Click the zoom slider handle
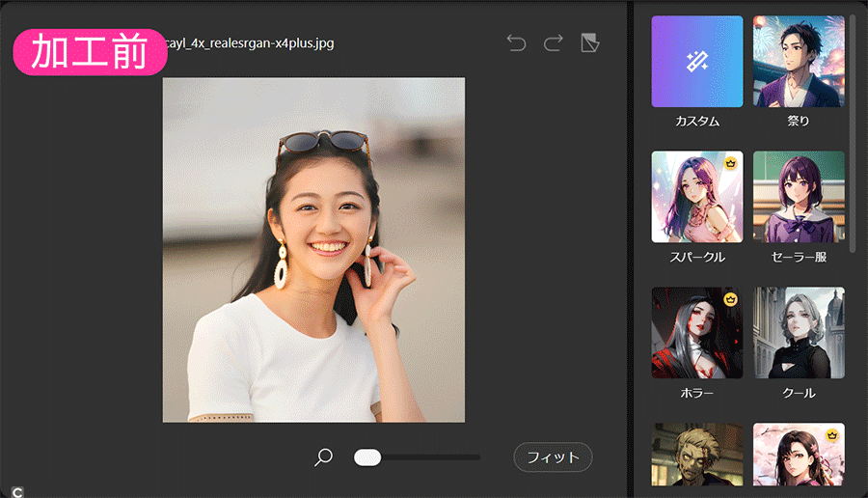 coord(367,456)
